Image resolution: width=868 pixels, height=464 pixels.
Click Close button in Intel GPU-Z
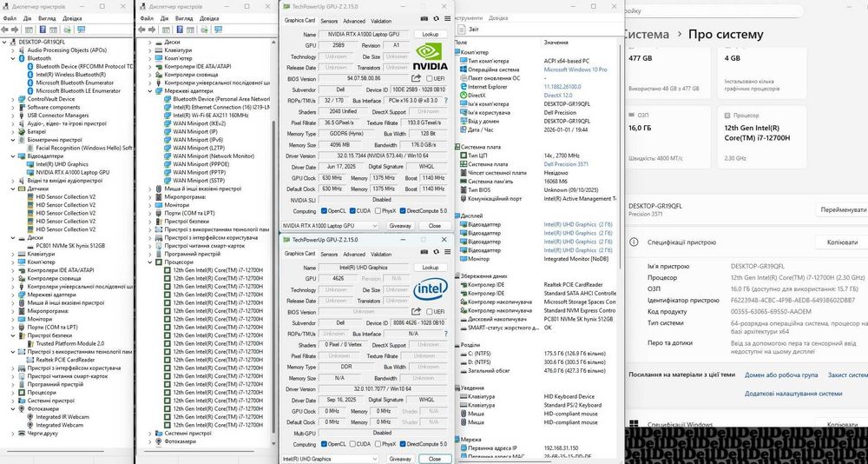pyautogui.click(x=435, y=459)
